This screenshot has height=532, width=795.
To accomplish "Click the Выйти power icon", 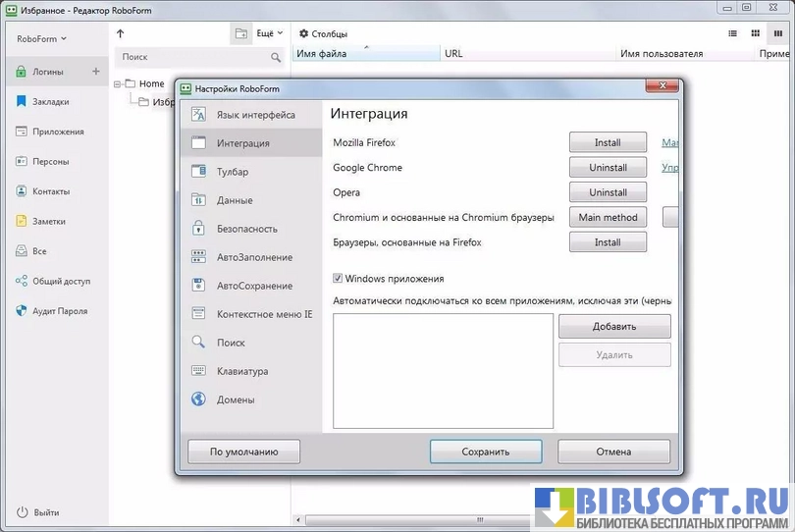I will click(22, 512).
